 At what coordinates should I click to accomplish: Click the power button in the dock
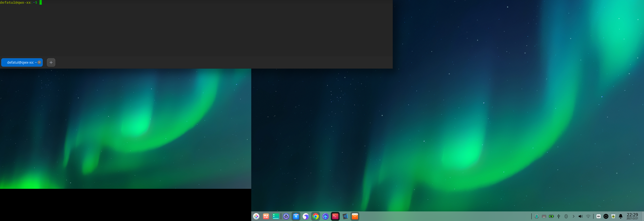[606, 217]
